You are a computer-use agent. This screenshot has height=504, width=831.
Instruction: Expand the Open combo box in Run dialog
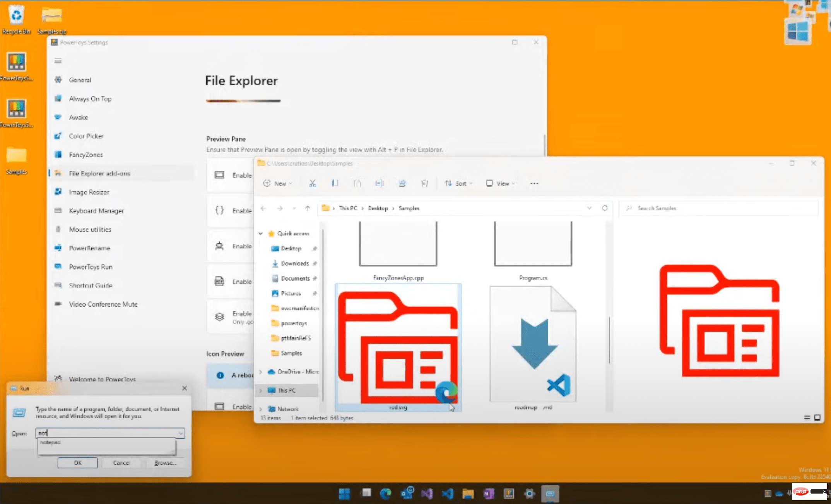click(x=181, y=433)
